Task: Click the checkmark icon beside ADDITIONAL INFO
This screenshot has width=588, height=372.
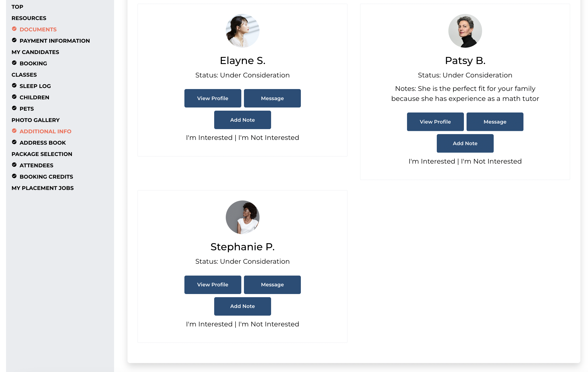Action: tap(14, 131)
